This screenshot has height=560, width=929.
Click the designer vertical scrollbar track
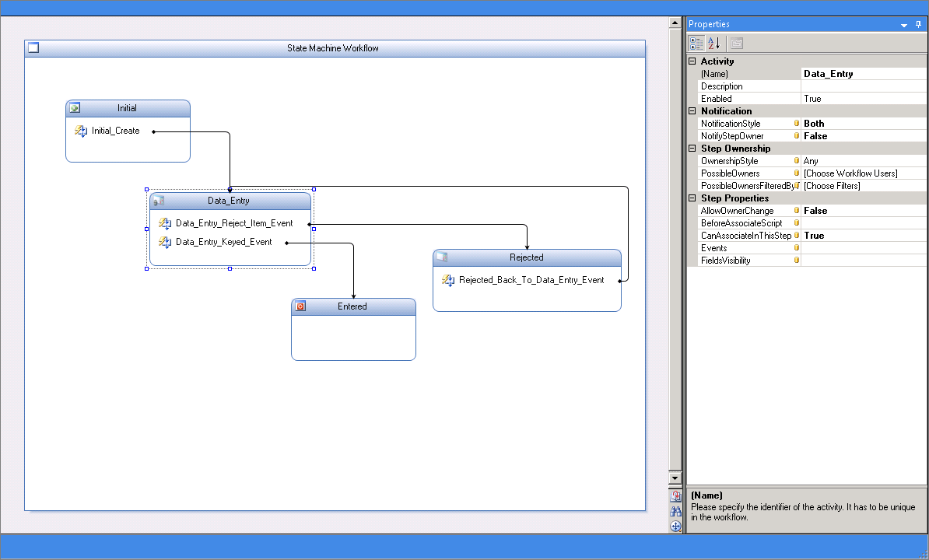pyautogui.click(x=675, y=249)
